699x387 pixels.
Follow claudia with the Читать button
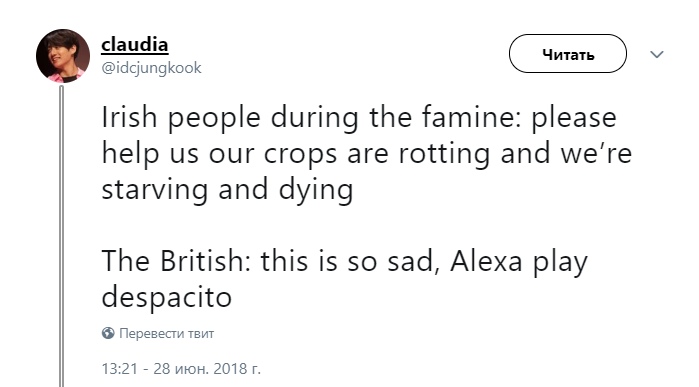point(567,54)
